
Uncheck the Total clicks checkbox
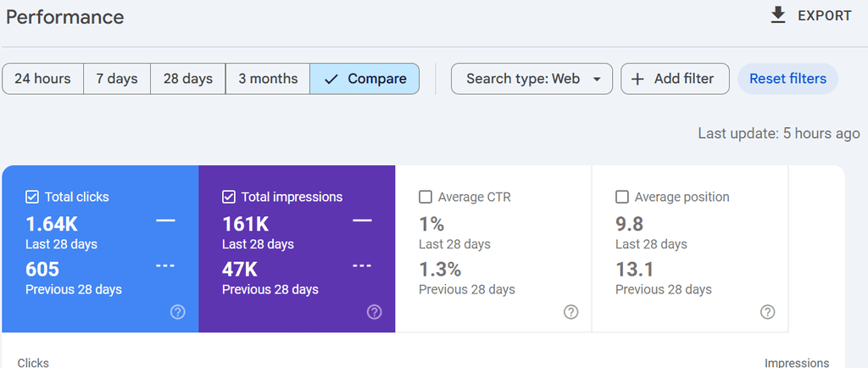pyautogui.click(x=32, y=197)
